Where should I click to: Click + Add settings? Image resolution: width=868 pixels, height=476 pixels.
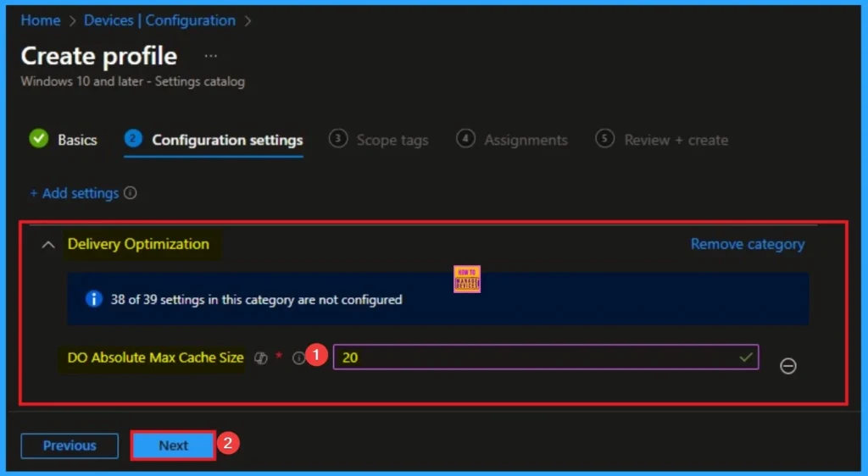tap(75, 193)
